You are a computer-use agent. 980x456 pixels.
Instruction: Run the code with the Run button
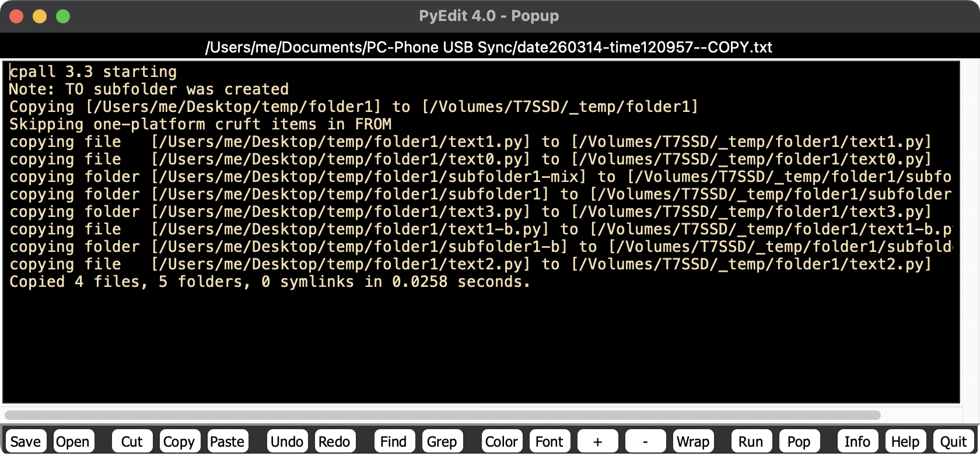[751, 441]
